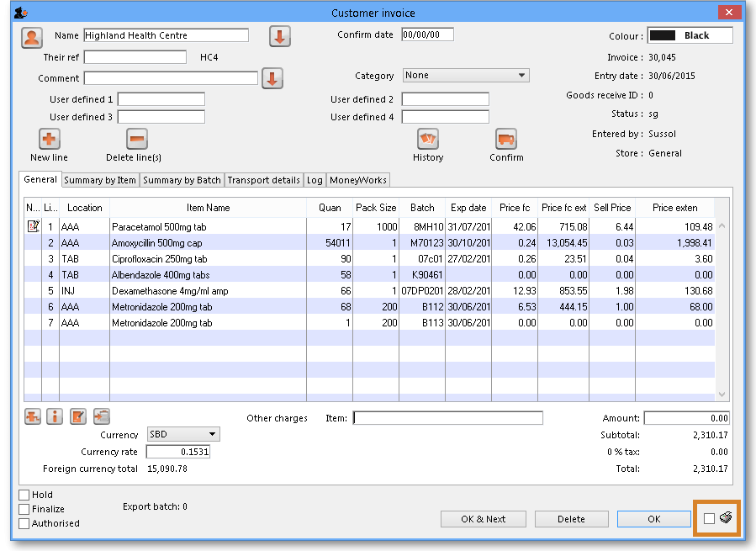Click the down arrow beside Comment field
The width and height of the screenshot is (756, 551).
[272, 78]
